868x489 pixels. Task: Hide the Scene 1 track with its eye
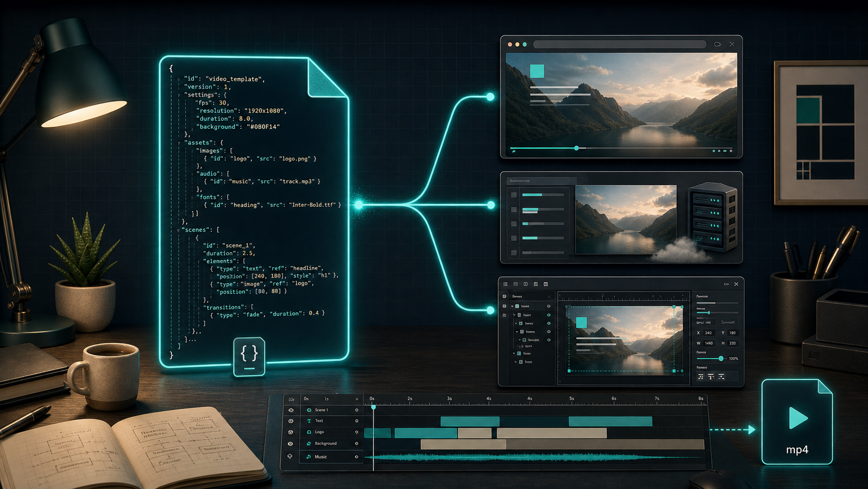point(291,410)
